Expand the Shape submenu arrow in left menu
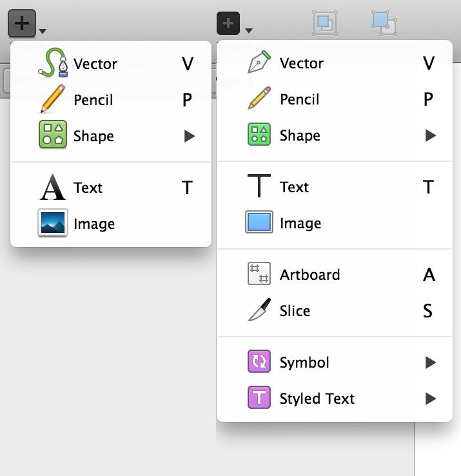This screenshot has width=461, height=476. click(x=190, y=136)
